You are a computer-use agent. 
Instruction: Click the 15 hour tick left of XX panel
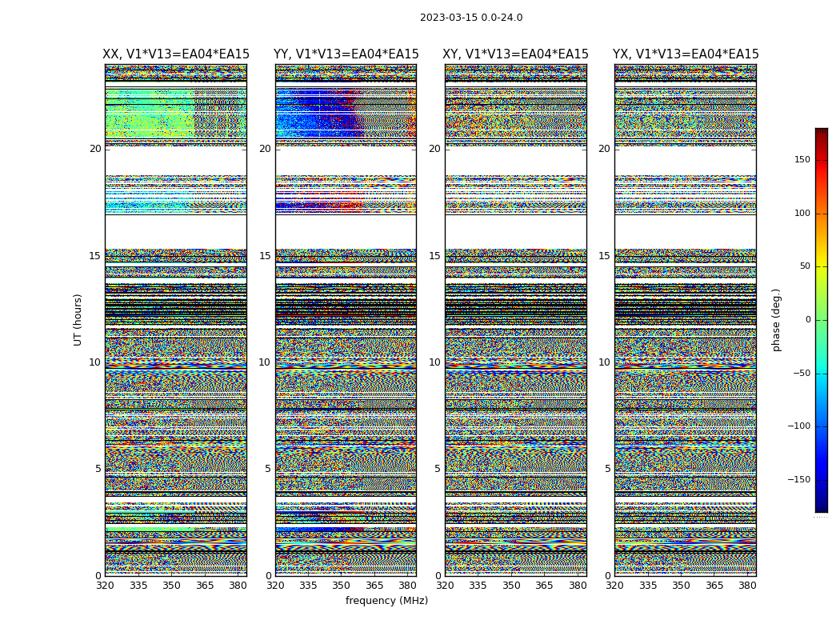(x=95, y=255)
